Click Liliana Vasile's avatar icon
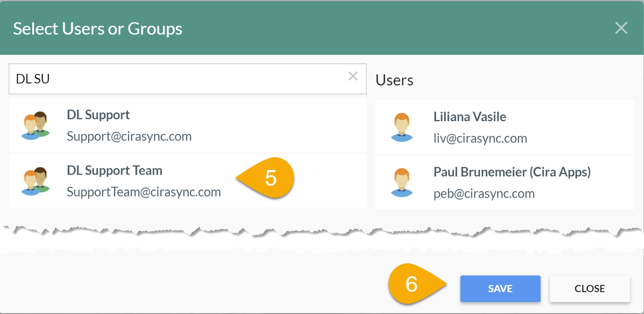Image resolution: width=644 pixels, height=314 pixels. [402, 127]
